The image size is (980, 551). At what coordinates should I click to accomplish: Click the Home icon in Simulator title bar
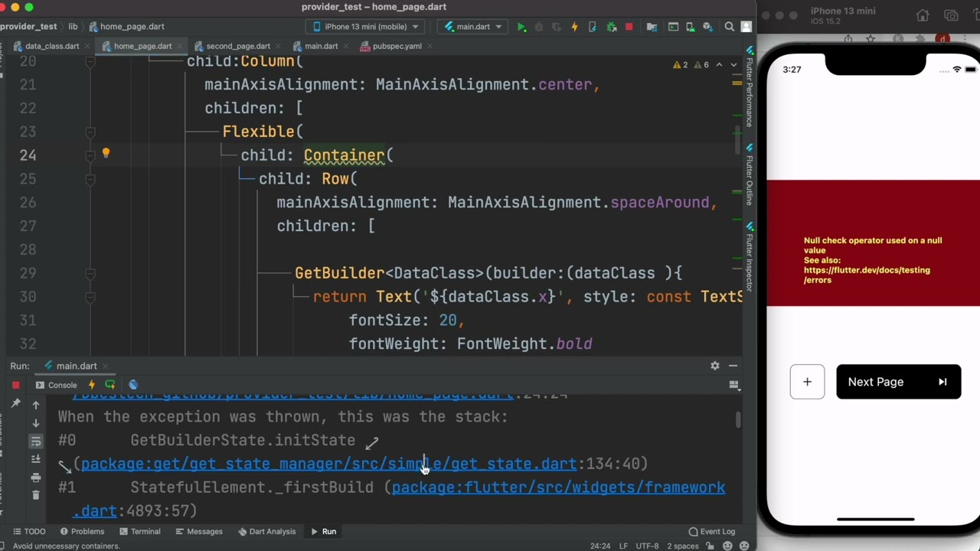coord(923,15)
